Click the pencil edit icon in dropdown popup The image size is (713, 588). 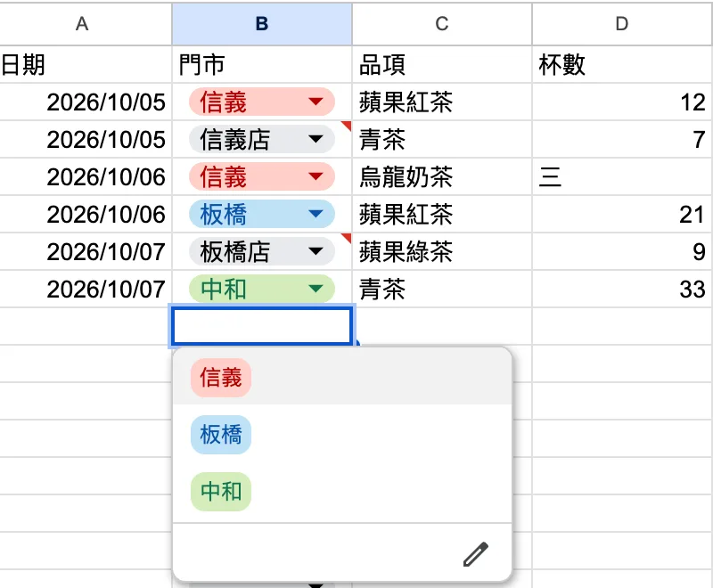(x=476, y=554)
